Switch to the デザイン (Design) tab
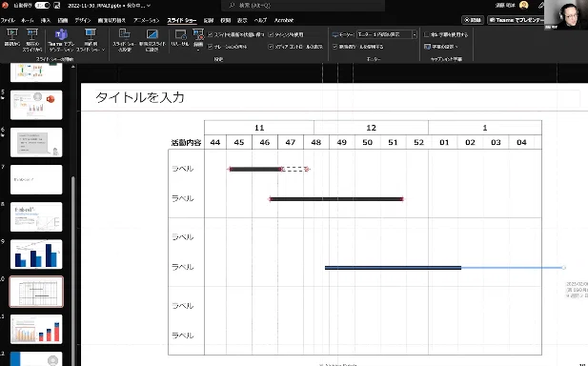The image size is (588, 366). [x=83, y=20]
